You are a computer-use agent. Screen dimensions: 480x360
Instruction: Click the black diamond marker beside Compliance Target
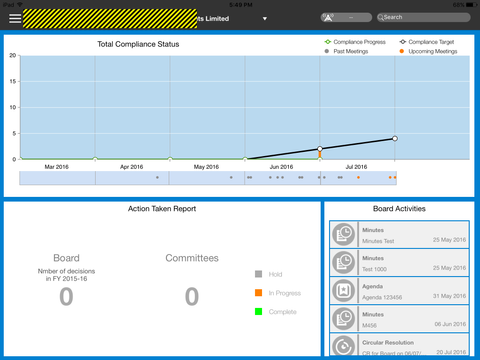403,42
